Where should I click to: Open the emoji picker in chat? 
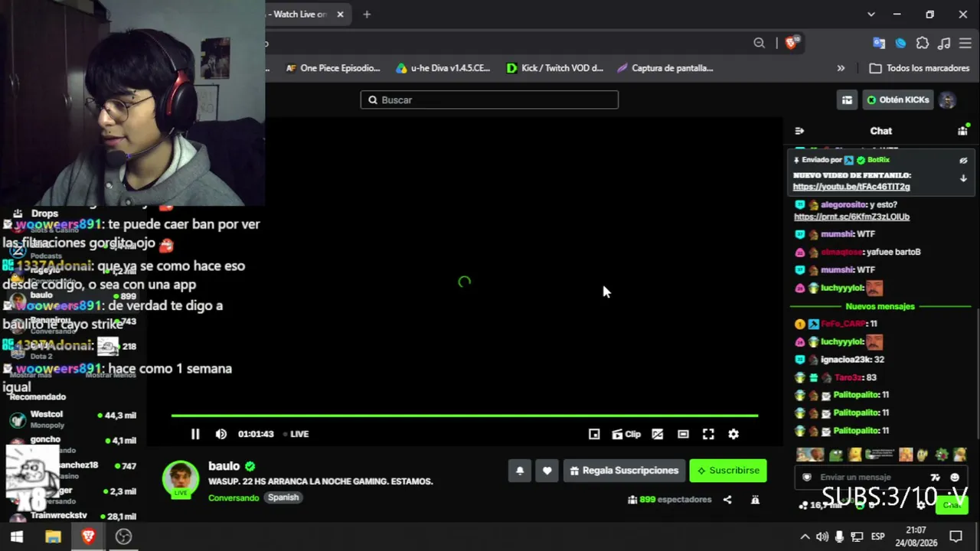[x=955, y=478]
